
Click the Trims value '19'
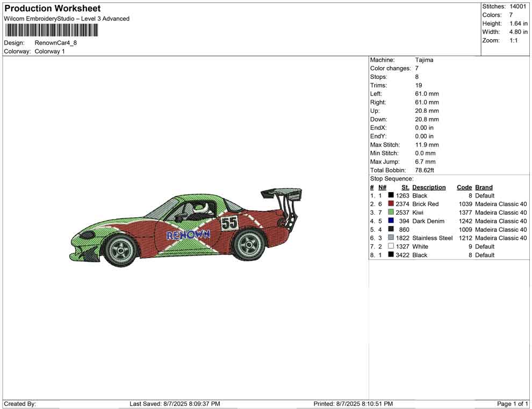[x=419, y=85]
